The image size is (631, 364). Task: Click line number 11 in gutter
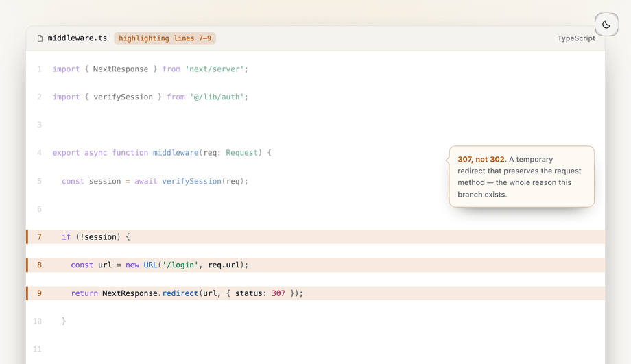[x=38, y=349]
